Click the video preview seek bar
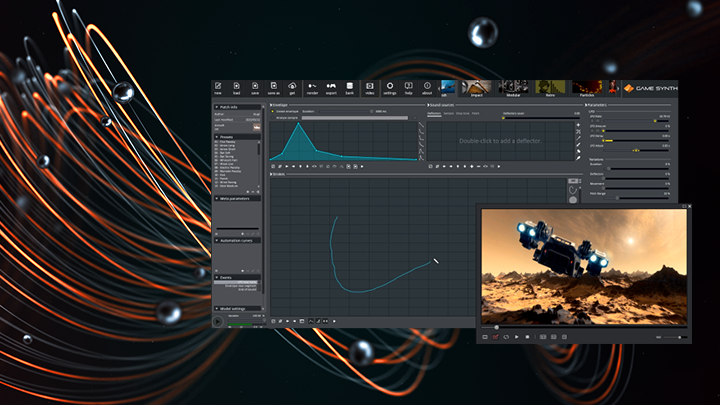The width and height of the screenshot is (720, 405). (585, 327)
